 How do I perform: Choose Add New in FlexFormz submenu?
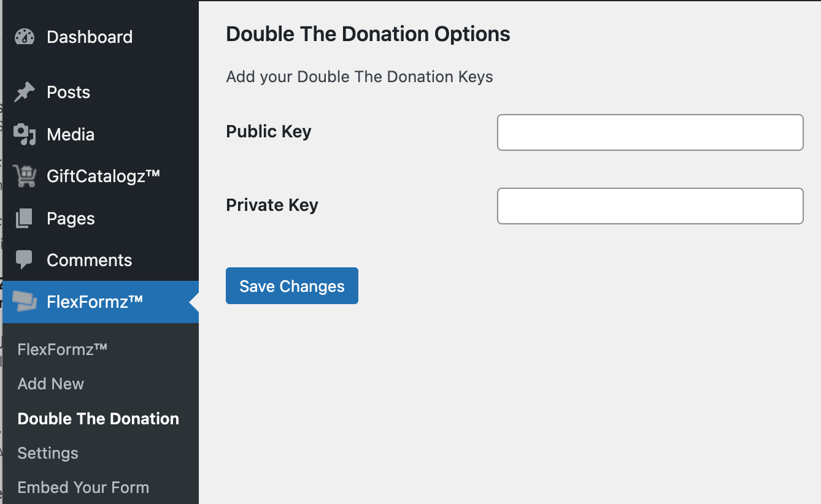click(51, 384)
